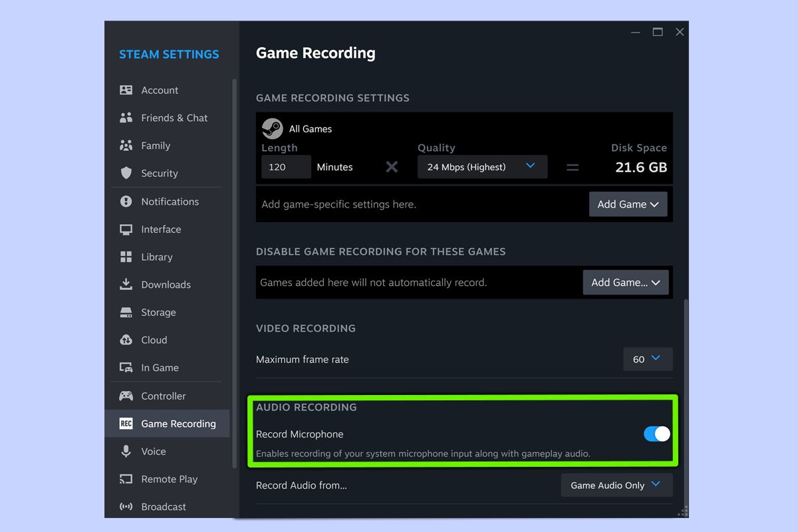Expand the Maximum frame rate dropdown
The height and width of the screenshot is (532, 798).
click(647, 359)
